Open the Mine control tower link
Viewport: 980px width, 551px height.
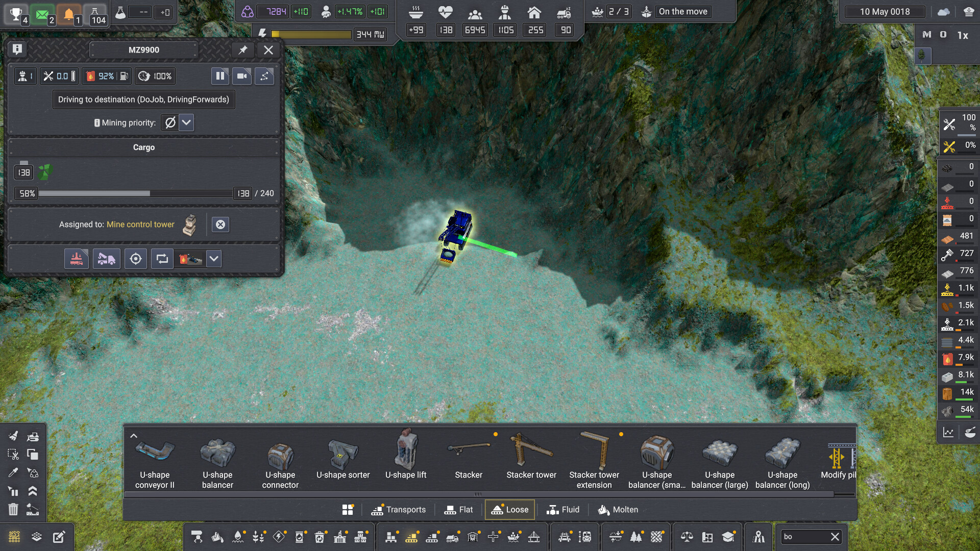click(x=140, y=224)
